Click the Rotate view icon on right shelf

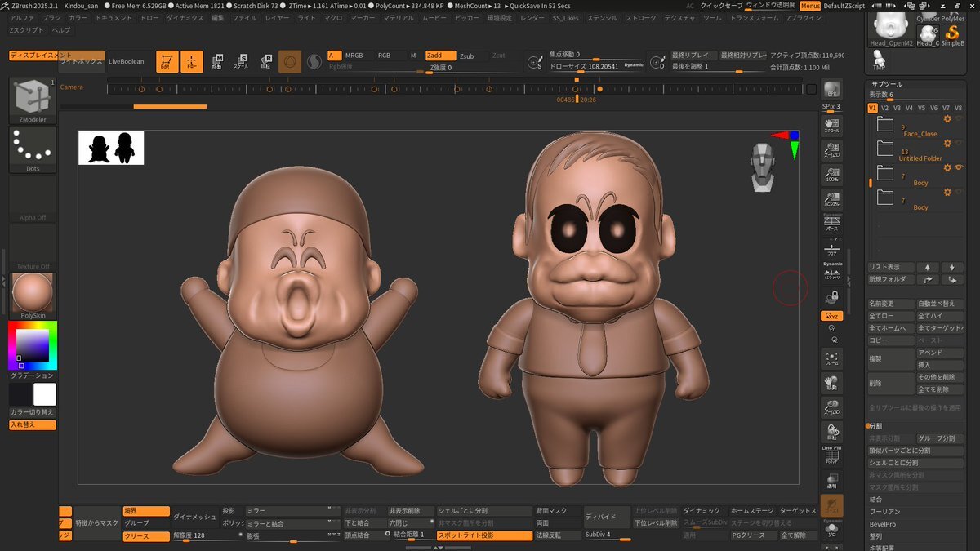[x=832, y=433]
